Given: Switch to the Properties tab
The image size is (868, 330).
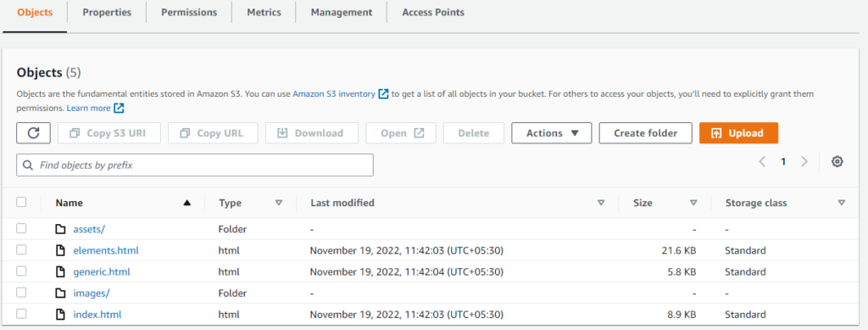Looking at the screenshot, I should click(107, 12).
